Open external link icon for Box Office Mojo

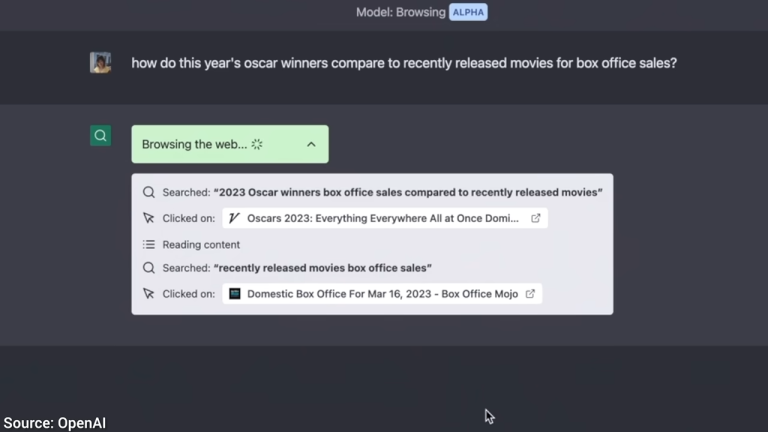pos(530,294)
